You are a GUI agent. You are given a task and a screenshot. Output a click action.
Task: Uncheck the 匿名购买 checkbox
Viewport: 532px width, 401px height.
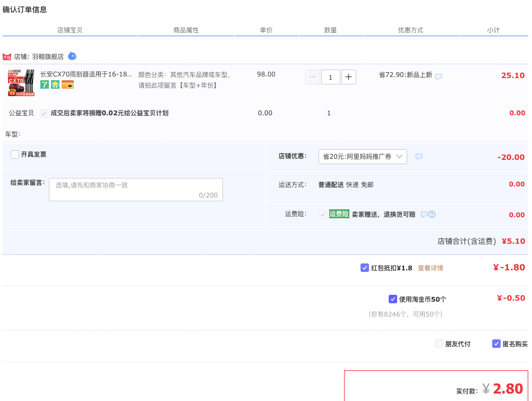pos(496,344)
